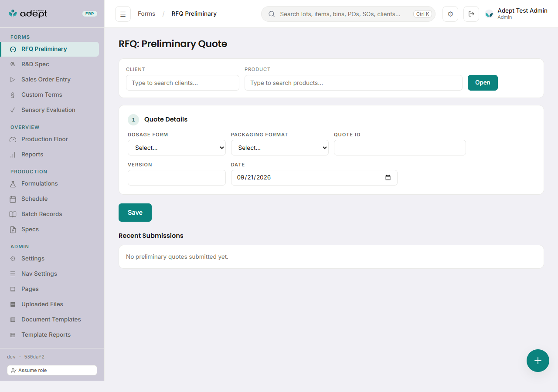Open the date picker calendar icon

[388, 178]
